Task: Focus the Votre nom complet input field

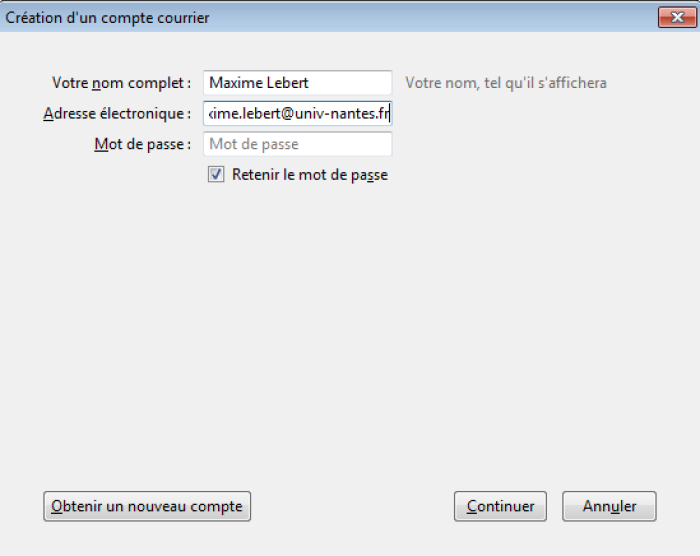Action: click(297, 83)
